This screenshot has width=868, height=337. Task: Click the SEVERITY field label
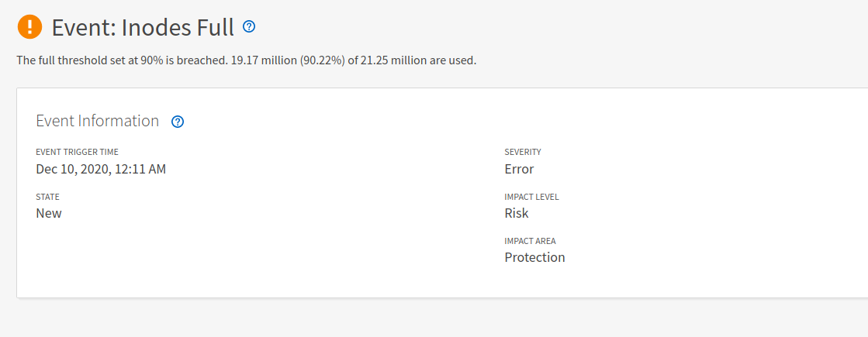pos(523,152)
